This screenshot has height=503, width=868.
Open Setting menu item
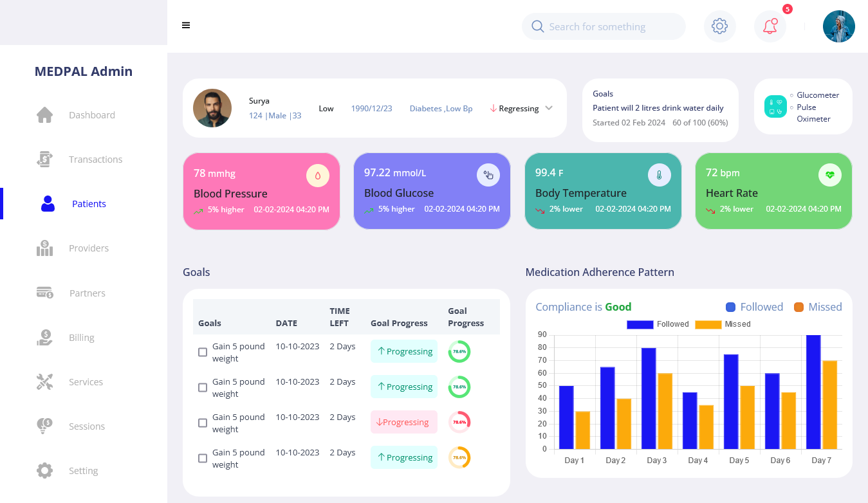click(84, 471)
